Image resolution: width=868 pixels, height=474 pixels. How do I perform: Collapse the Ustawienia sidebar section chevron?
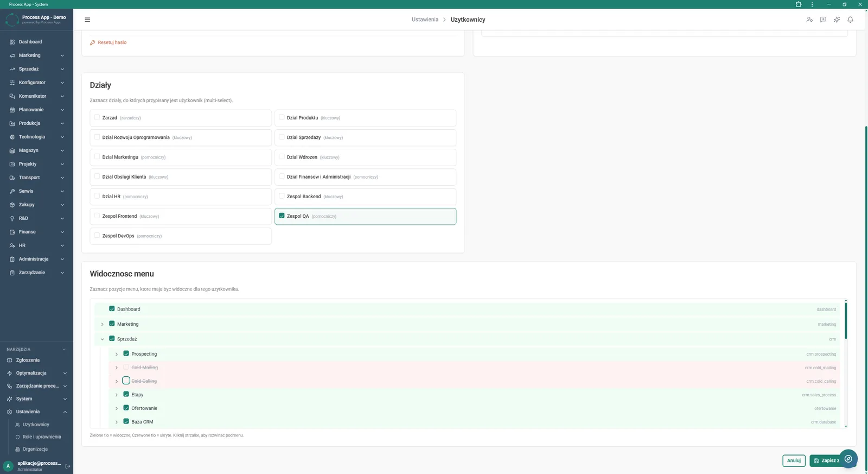(65, 412)
